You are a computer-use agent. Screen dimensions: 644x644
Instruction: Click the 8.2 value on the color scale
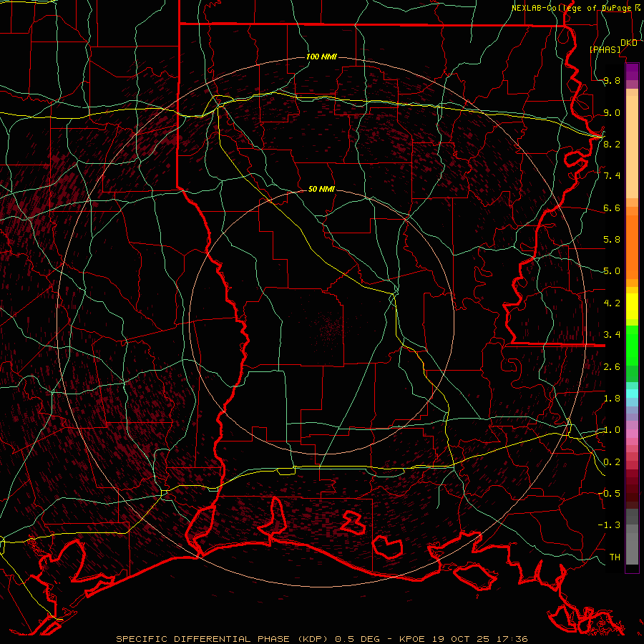pyautogui.click(x=612, y=144)
